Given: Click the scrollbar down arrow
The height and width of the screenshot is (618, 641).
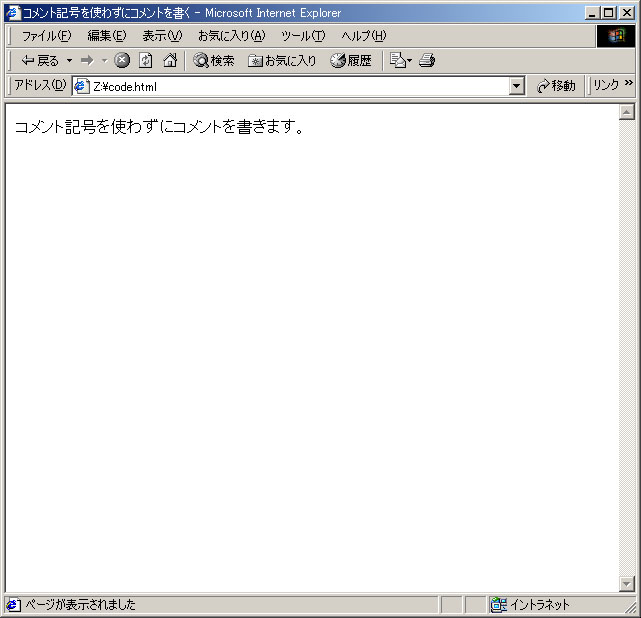Looking at the screenshot, I should click(x=626, y=583).
